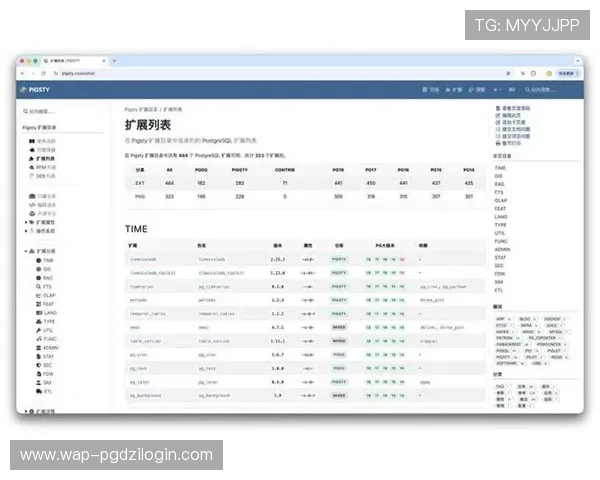Click the browser extensions icon in toolbar
The width and height of the screenshot is (600, 480).
coord(533,73)
